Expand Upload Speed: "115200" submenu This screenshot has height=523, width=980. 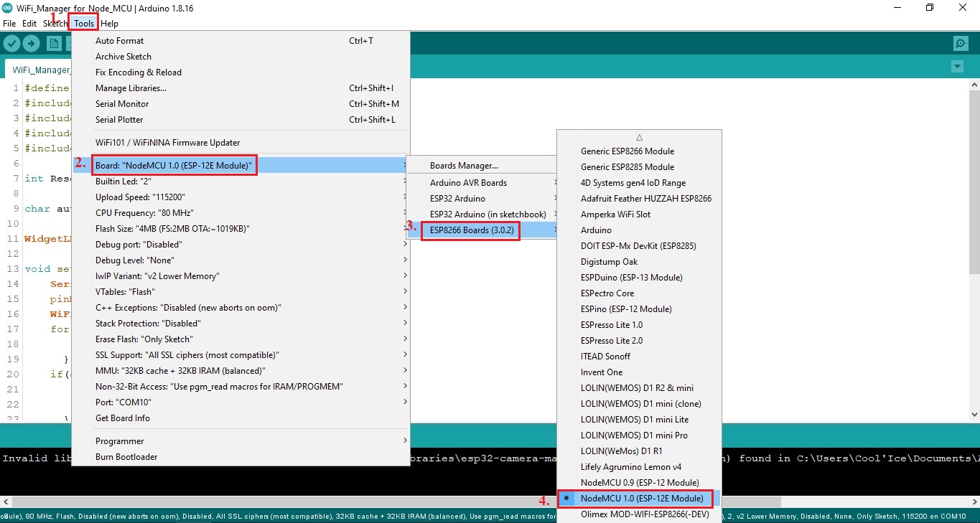coord(241,197)
